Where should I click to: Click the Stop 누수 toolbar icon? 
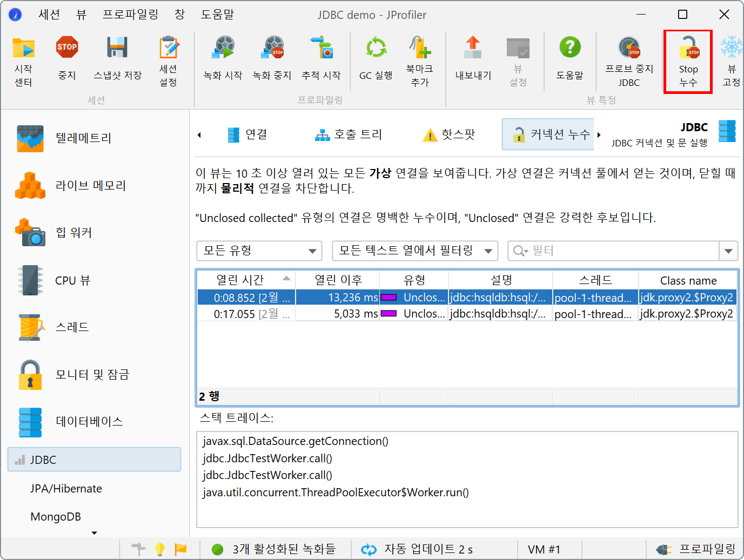[x=688, y=62]
